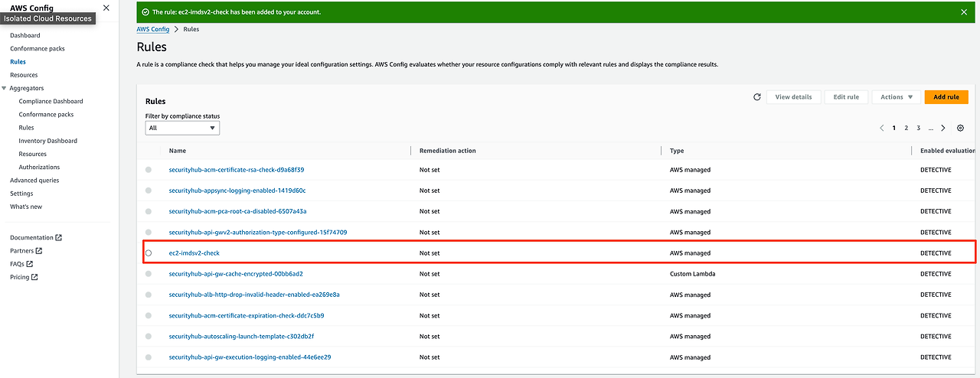Sort by the Remediation action column header
This screenshot has height=378, width=980.
448,151
